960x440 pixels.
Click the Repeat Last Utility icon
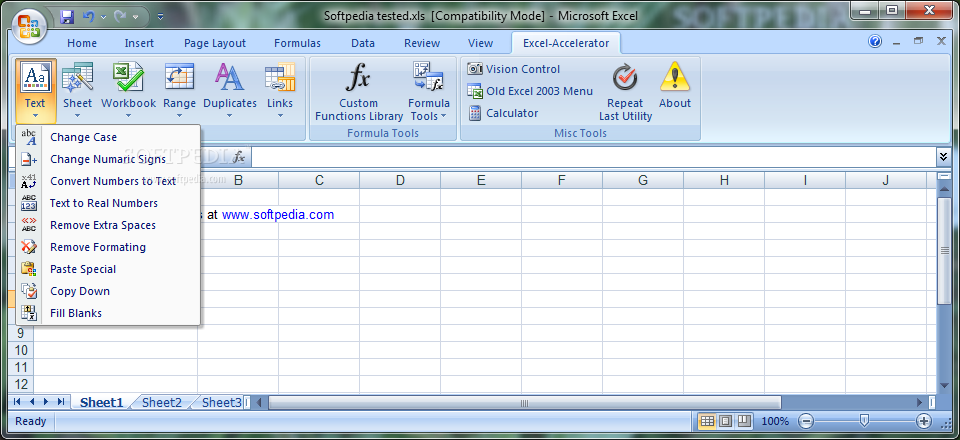pyautogui.click(x=625, y=77)
